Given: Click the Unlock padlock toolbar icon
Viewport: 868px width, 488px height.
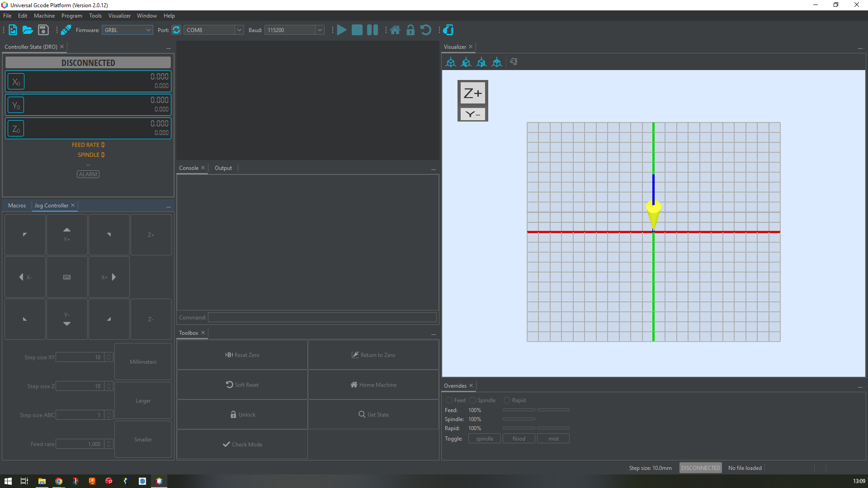Looking at the screenshot, I should tap(410, 30).
